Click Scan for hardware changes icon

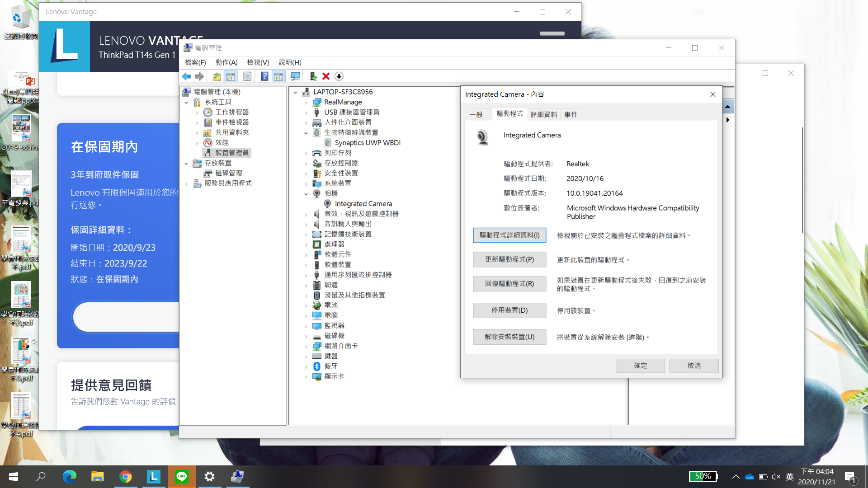(295, 76)
